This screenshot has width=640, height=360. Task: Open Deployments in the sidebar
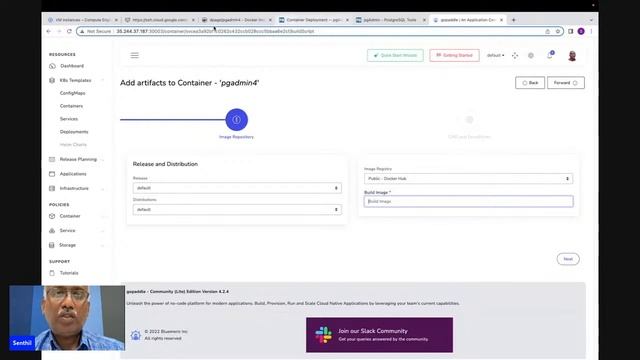(x=74, y=132)
